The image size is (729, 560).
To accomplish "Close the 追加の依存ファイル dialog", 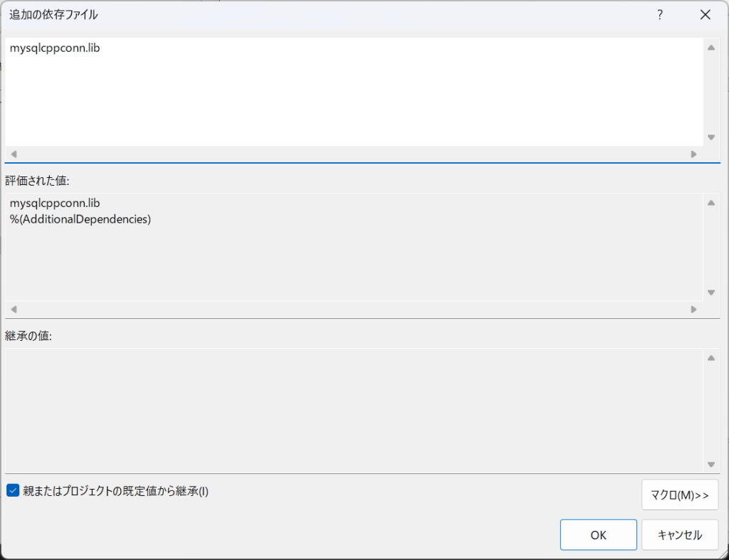I will tap(705, 14).
